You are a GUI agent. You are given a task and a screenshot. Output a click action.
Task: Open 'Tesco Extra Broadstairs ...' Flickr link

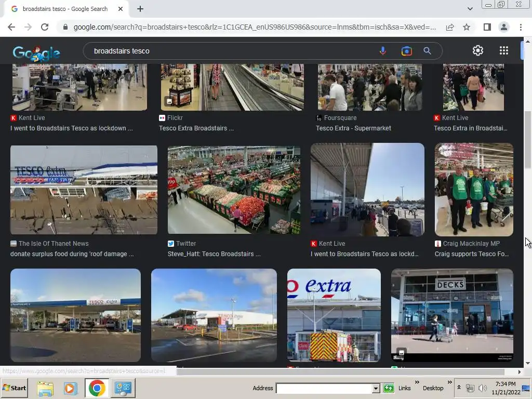196,128
